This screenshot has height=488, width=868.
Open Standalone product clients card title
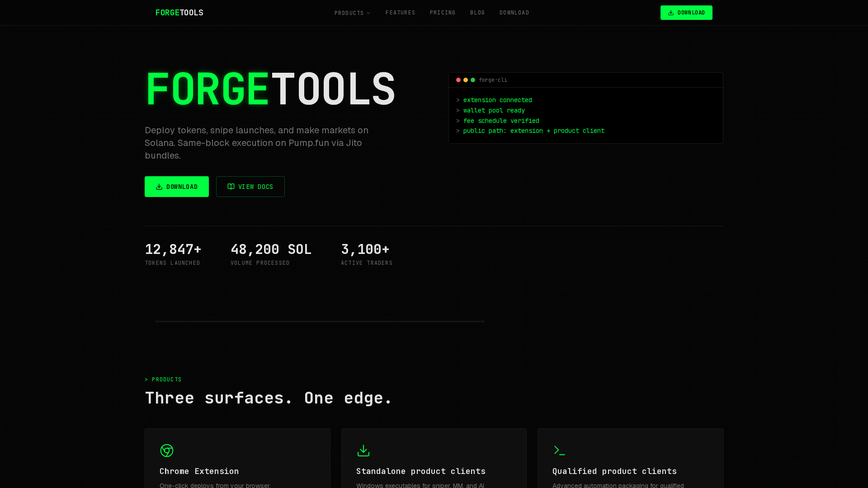(x=421, y=471)
